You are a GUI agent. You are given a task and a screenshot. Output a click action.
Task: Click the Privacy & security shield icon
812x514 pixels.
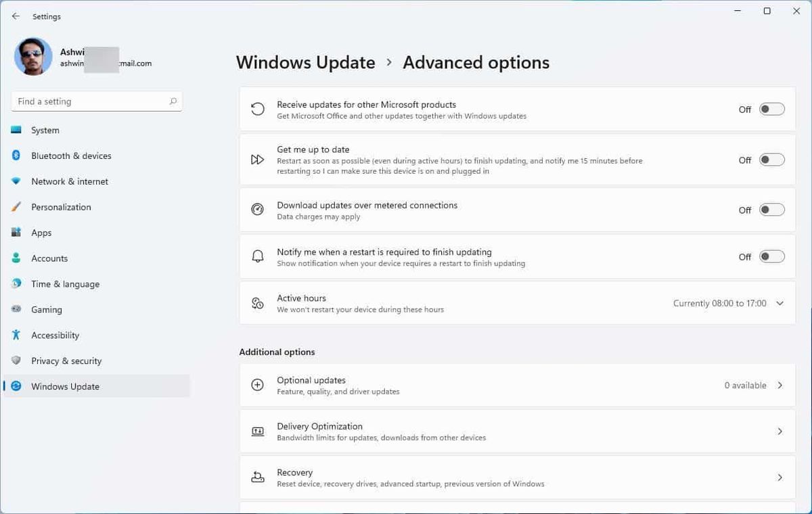point(16,361)
